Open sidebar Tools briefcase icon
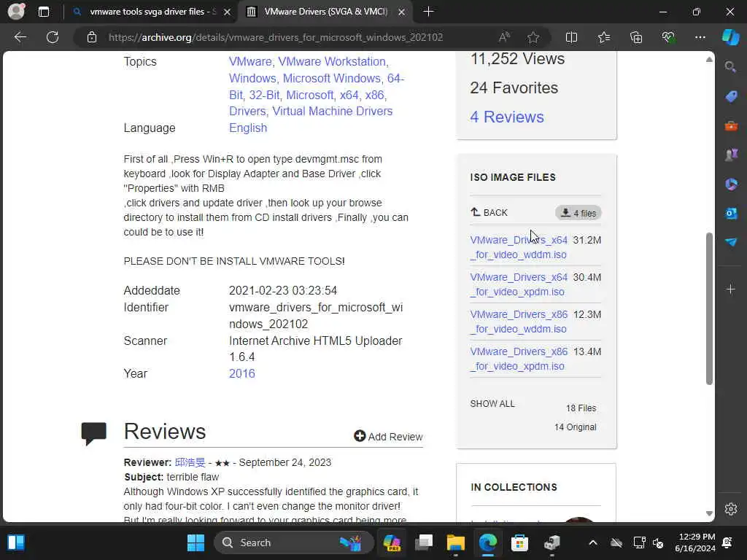The width and height of the screenshot is (747, 560). tap(731, 125)
